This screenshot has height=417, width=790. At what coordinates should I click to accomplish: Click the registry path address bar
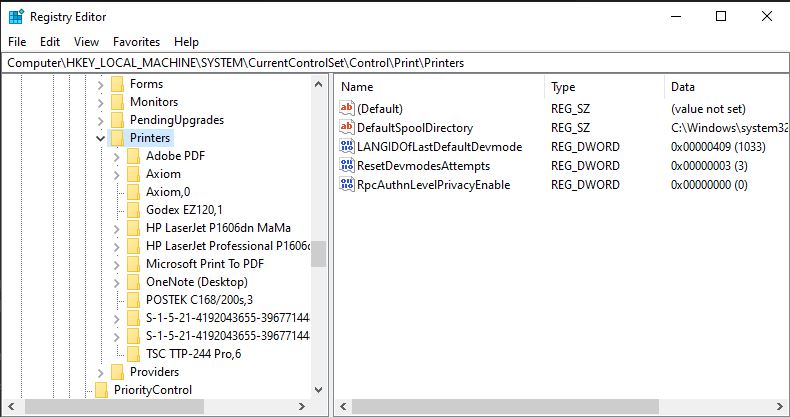point(395,63)
